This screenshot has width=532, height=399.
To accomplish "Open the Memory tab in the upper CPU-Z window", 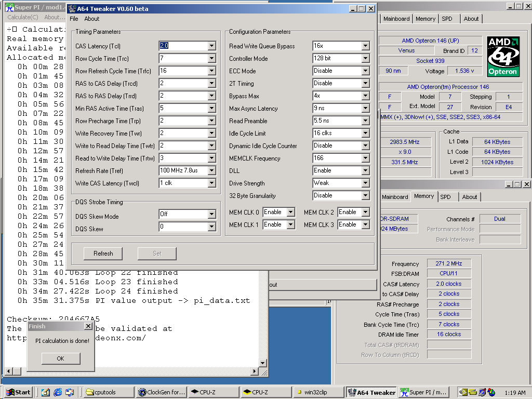I will [x=425, y=19].
